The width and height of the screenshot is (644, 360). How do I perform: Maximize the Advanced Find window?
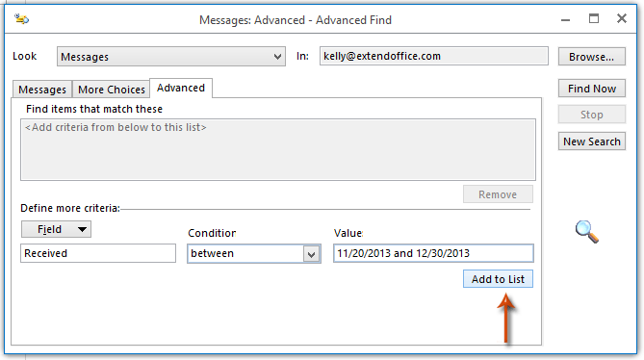pos(594,18)
